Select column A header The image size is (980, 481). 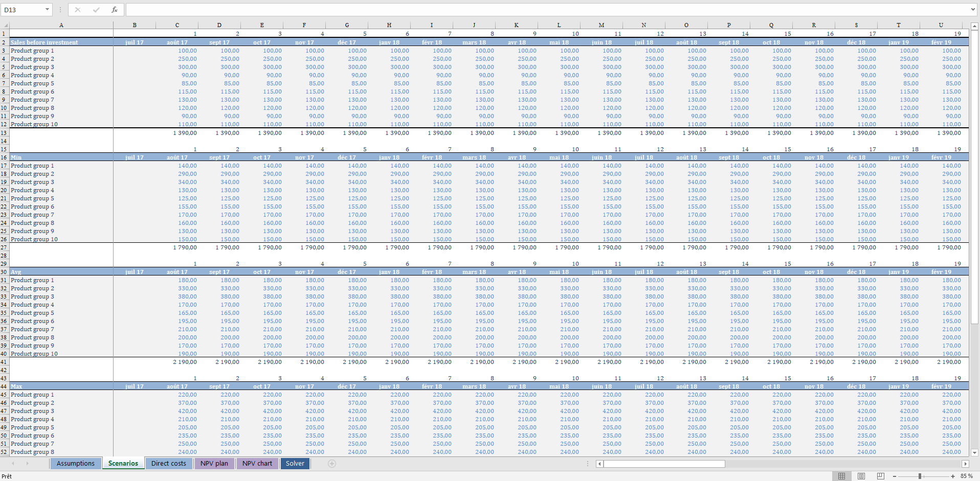[x=61, y=25]
